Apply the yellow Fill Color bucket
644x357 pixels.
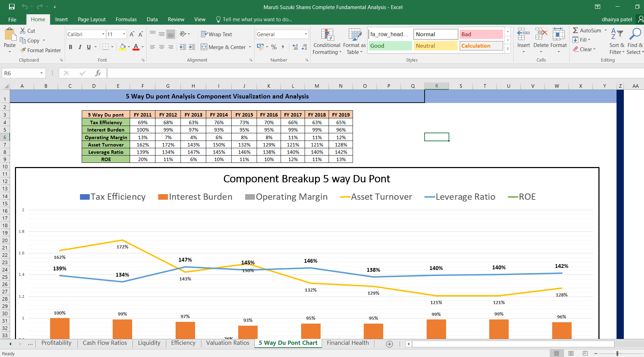122,47
